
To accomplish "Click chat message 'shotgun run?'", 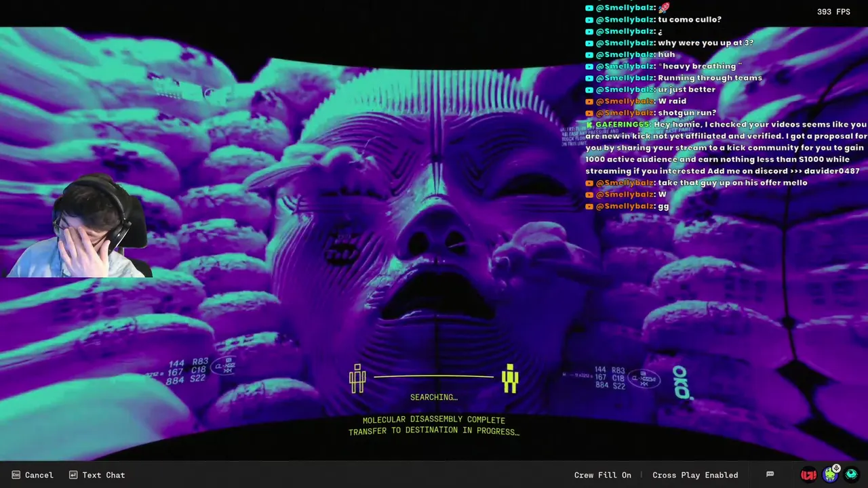I will pyautogui.click(x=687, y=113).
